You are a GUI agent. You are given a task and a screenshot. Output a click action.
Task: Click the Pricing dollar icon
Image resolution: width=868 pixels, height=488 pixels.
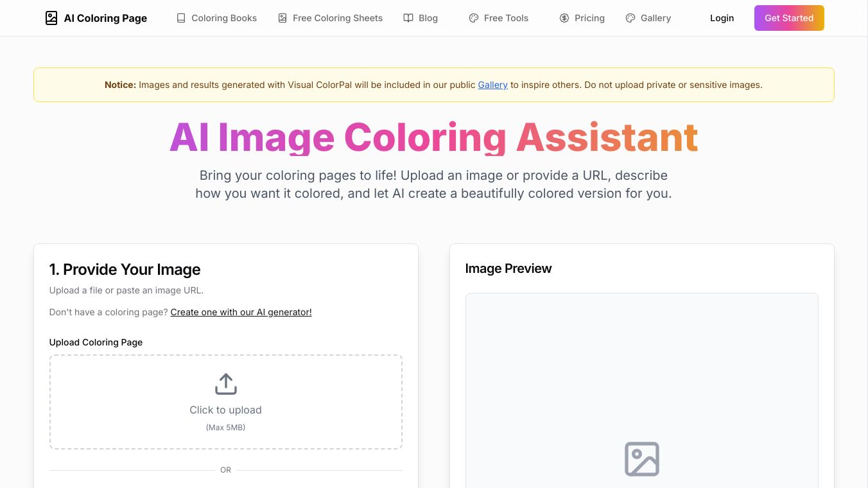(x=564, y=18)
